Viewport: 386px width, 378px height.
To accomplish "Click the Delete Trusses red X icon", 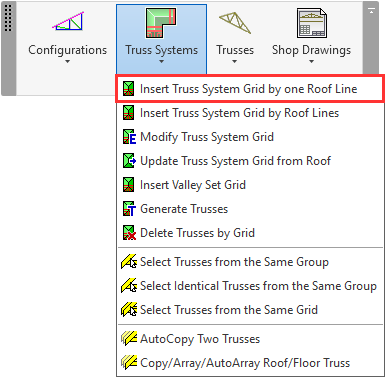I will coord(129,233).
